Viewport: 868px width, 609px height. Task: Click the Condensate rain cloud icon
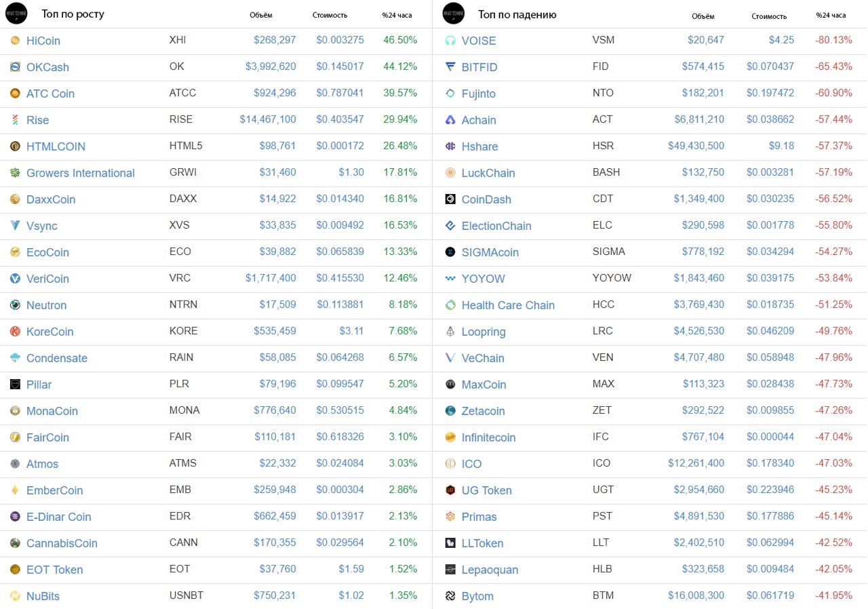15,358
